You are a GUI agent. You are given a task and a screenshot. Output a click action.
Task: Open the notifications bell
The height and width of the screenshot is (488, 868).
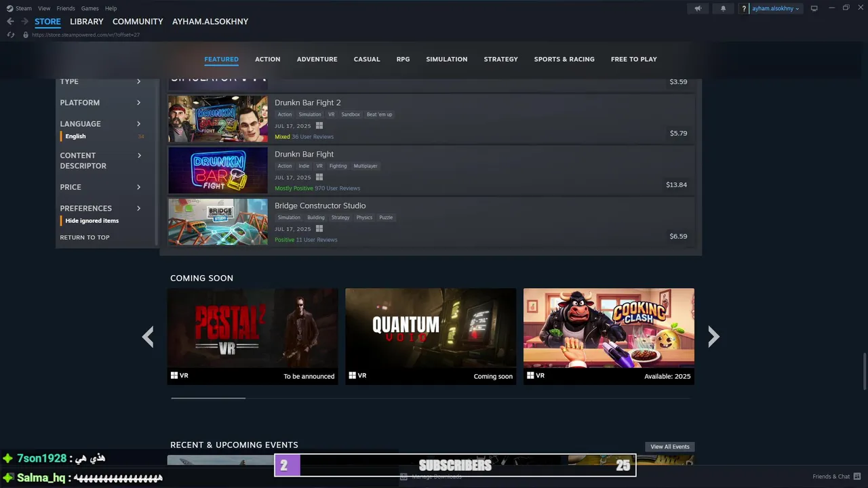pos(723,8)
